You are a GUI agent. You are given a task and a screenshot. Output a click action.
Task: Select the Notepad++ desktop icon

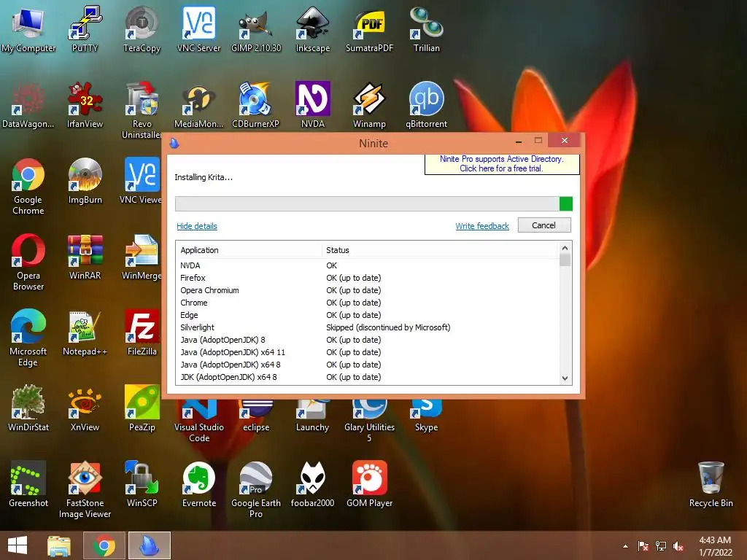[85, 332]
